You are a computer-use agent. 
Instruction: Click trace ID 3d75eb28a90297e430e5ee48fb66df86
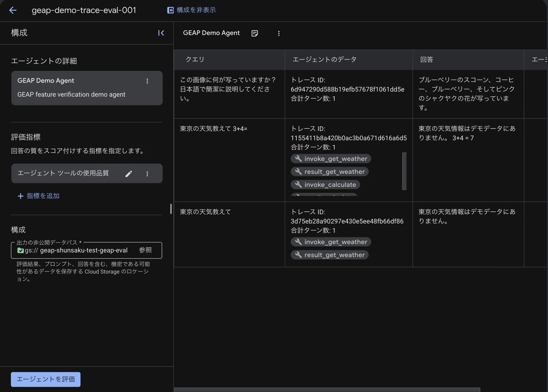pos(347,221)
